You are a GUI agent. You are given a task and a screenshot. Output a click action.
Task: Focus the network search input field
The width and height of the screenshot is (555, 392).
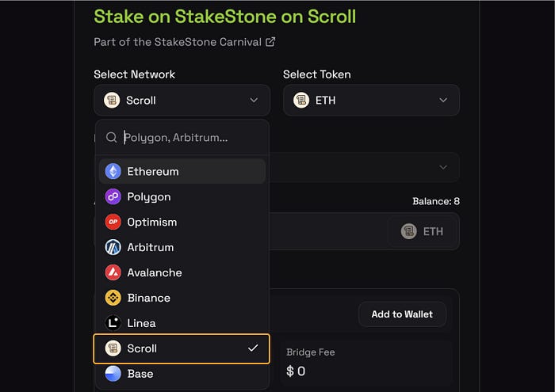(190, 137)
